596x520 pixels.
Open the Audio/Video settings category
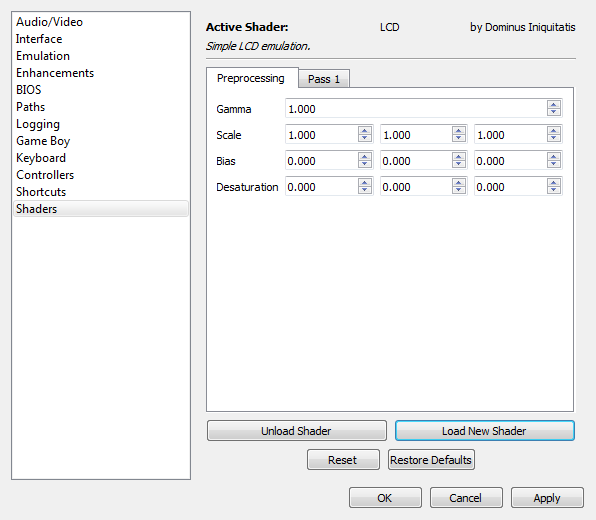pyautogui.click(x=101, y=22)
